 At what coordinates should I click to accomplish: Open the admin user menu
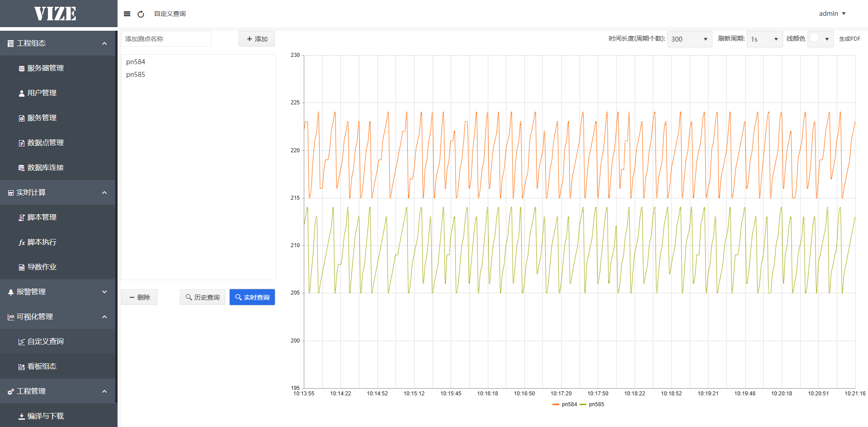pyautogui.click(x=832, y=14)
